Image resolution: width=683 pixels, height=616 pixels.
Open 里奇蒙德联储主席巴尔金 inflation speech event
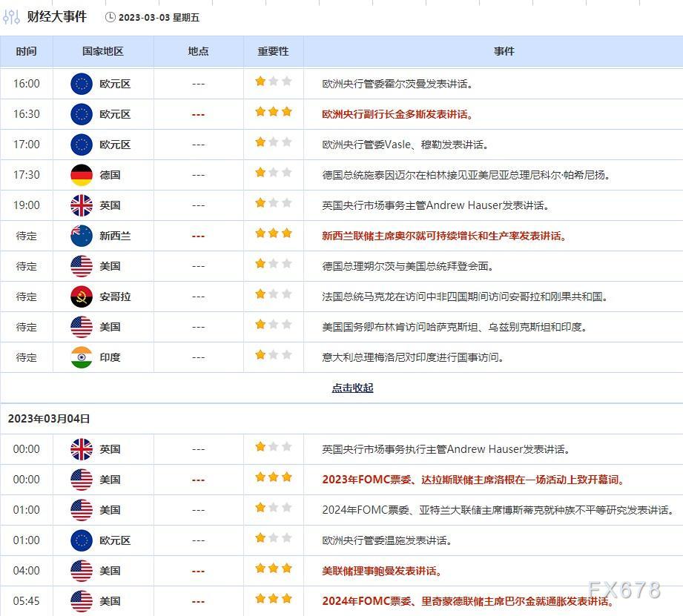pyautogui.click(x=467, y=601)
